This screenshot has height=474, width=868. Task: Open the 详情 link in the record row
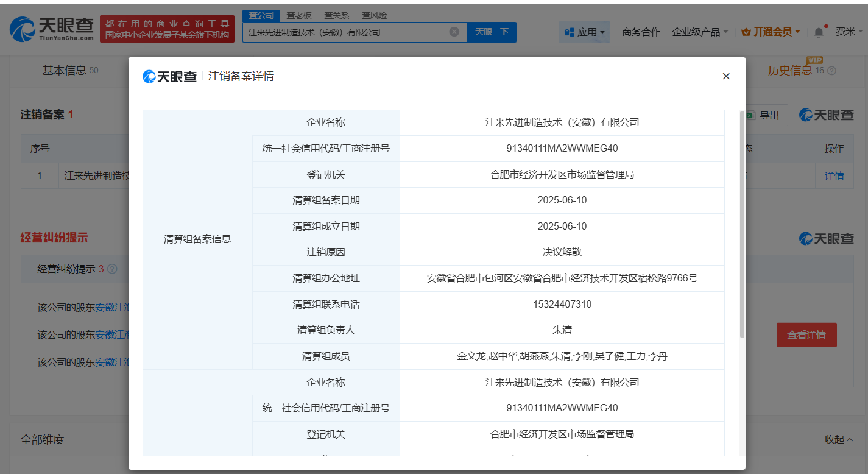(x=834, y=175)
